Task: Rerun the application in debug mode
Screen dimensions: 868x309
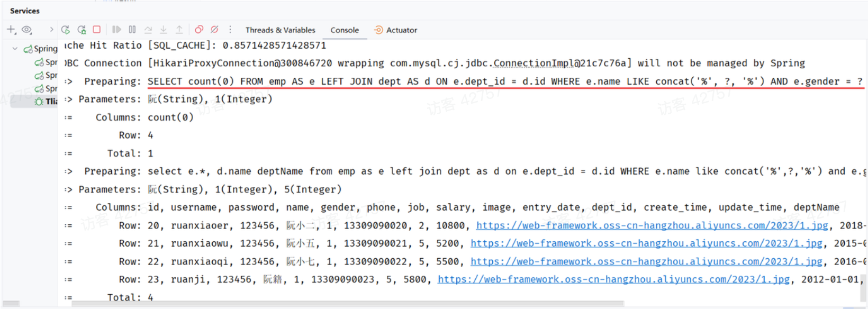Action: (82, 30)
